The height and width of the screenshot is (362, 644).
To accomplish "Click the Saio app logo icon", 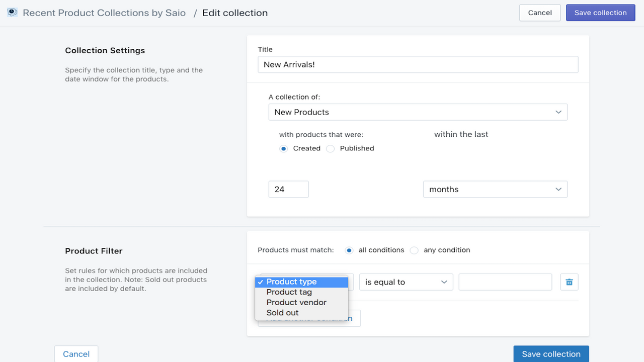I will point(12,13).
